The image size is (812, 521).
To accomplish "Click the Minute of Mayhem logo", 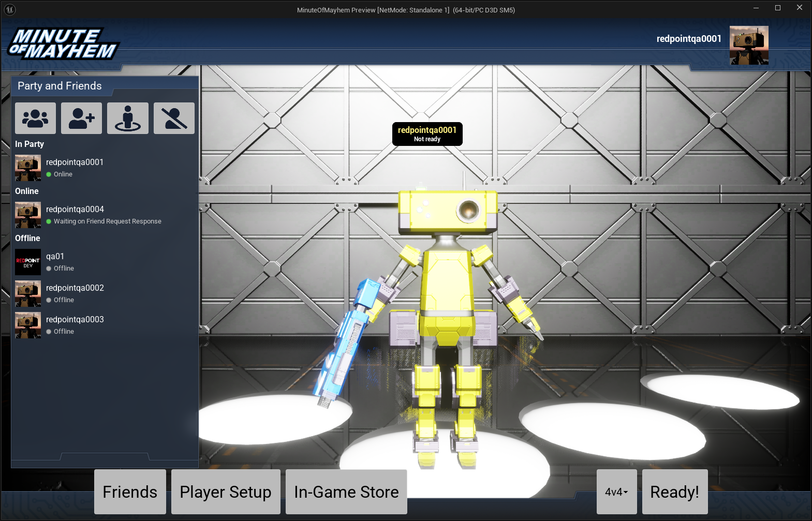I will point(63,43).
